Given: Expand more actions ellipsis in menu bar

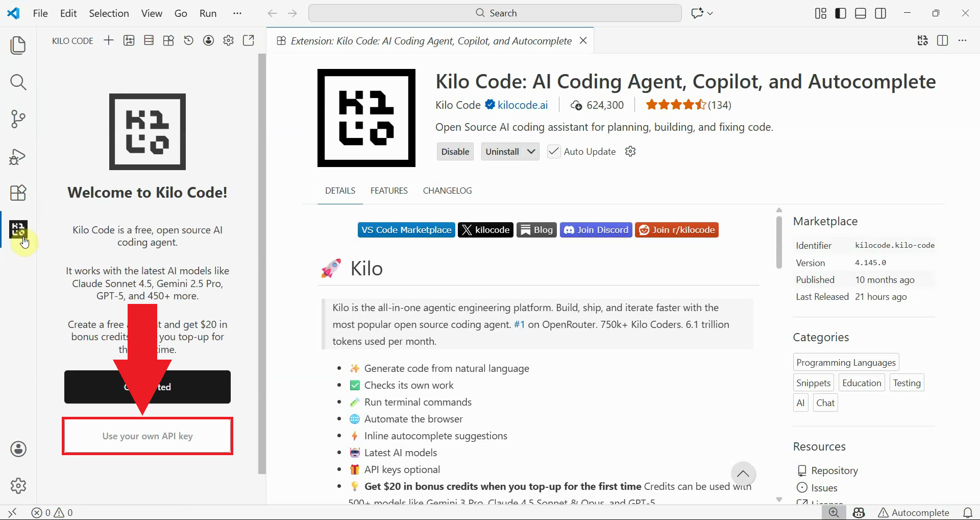Looking at the screenshot, I should pos(237,13).
